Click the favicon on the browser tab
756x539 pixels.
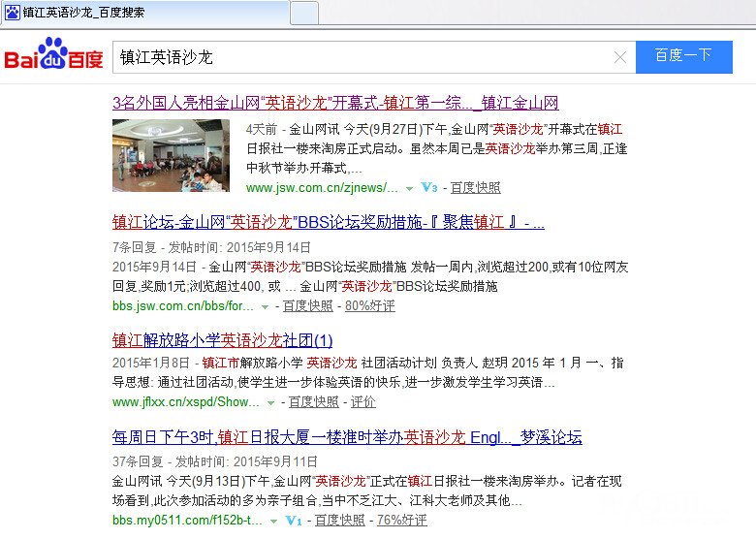coord(13,13)
